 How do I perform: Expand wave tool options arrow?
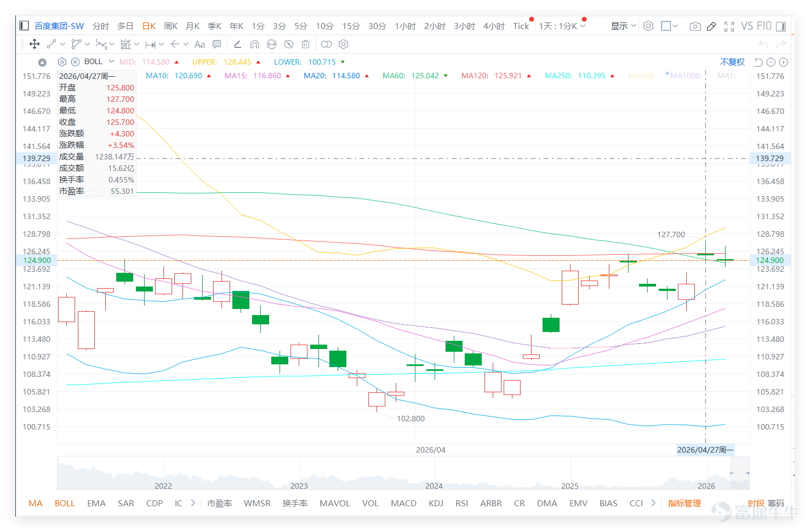(112, 44)
